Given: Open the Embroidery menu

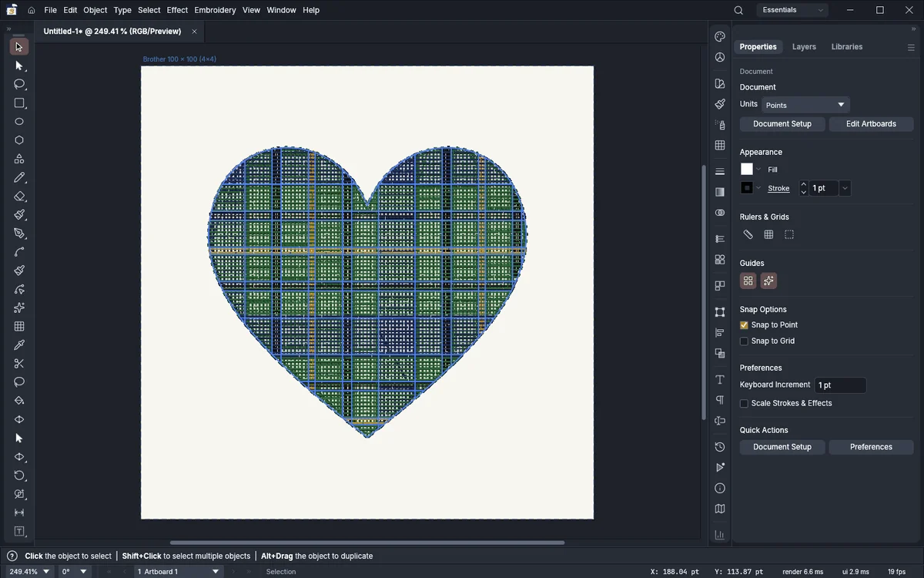Looking at the screenshot, I should coord(215,10).
